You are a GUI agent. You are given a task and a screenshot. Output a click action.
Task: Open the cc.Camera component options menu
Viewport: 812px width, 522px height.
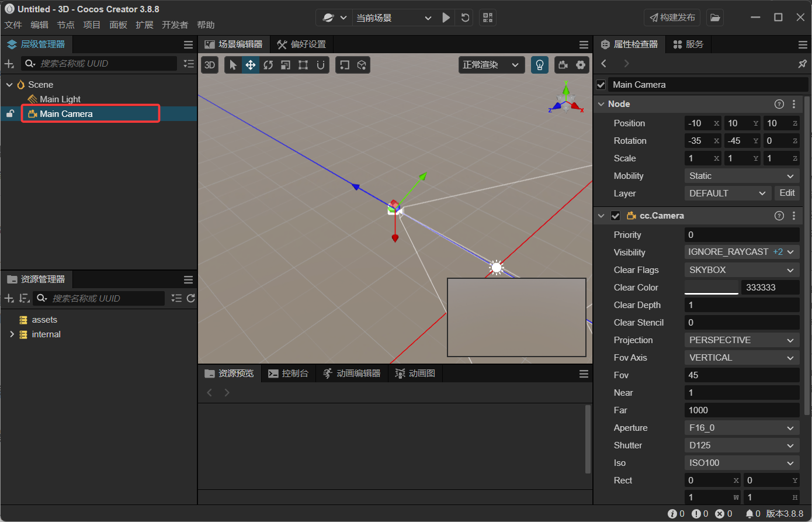794,216
